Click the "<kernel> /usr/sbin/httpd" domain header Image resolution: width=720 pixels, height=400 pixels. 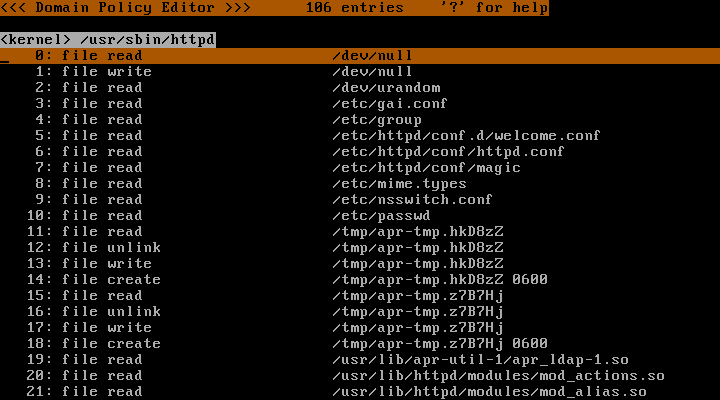(x=108, y=40)
